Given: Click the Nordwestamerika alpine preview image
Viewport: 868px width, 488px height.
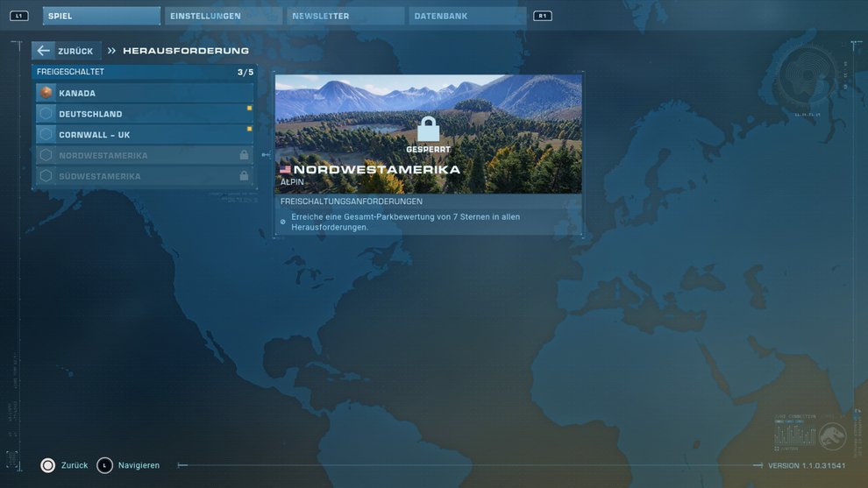Looking at the screenshot, I should [x=429, y=134].
